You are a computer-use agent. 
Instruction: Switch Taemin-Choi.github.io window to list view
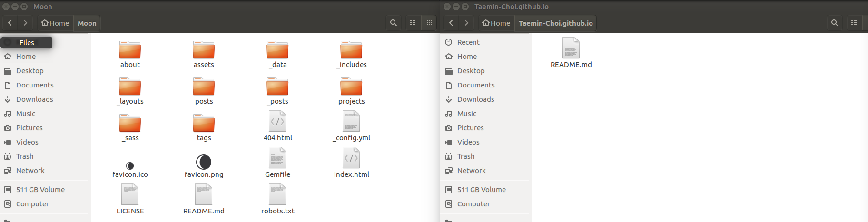point(854,23)
